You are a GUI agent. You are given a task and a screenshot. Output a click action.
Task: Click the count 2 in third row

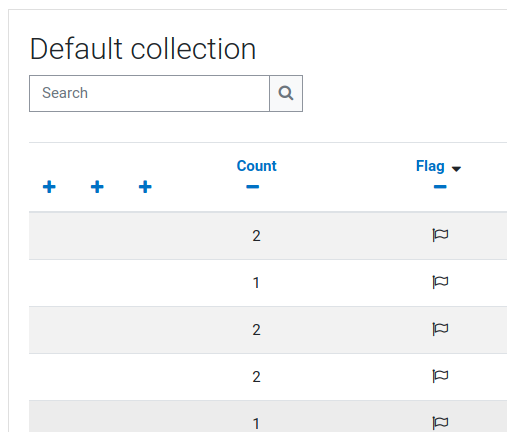tap(256, 330)
